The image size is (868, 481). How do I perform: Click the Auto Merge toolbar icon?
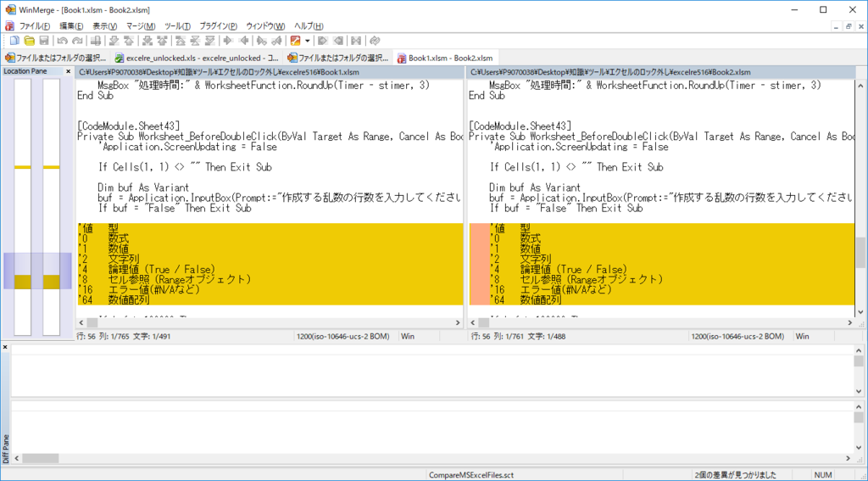coord(356,41)
